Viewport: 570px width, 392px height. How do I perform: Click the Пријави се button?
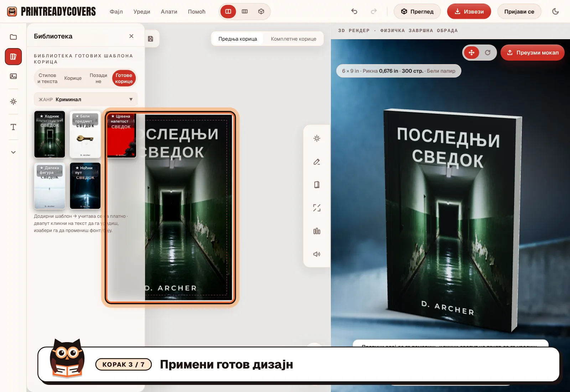(x=519, y=11)
